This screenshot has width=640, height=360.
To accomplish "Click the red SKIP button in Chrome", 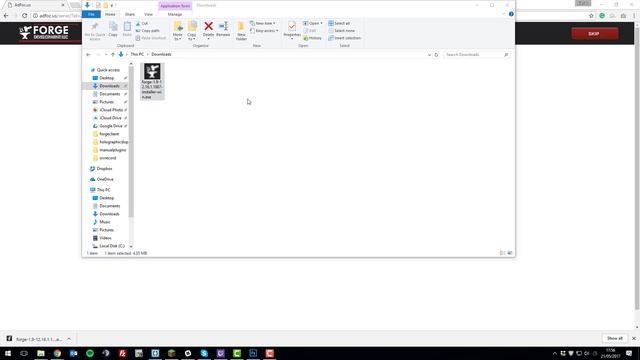I will (595, 33).
